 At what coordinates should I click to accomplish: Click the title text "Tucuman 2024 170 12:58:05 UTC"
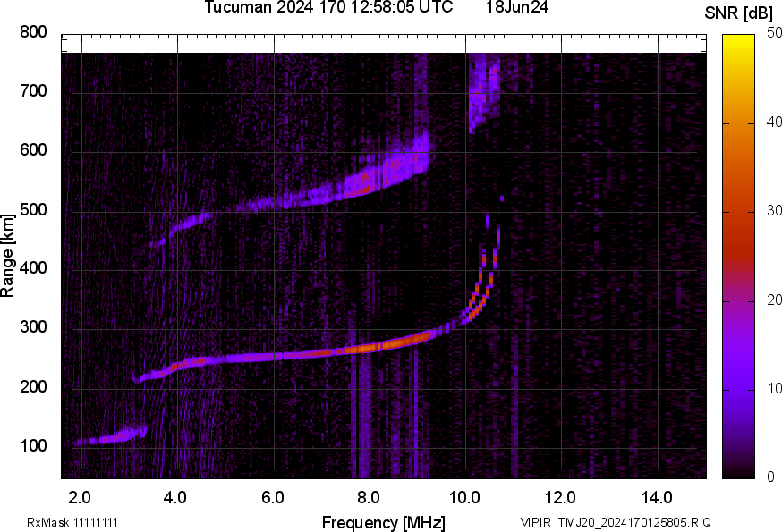point(328,7)
